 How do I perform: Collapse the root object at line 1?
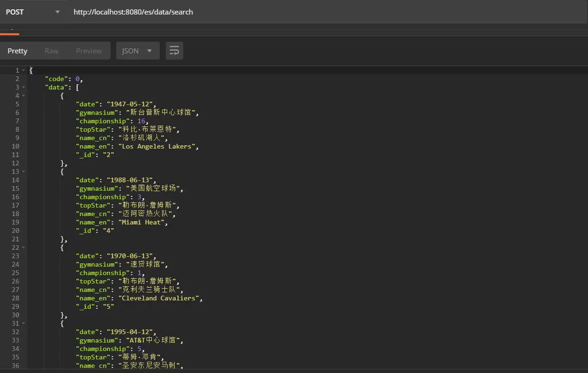pyautogui.click(x=23, y=70)
